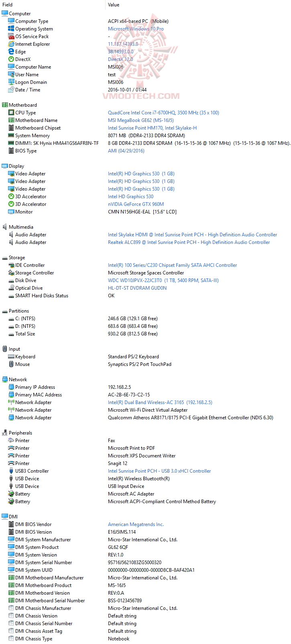
Task: Select the DMI BIOS Version row
Action: coord(145,532)
